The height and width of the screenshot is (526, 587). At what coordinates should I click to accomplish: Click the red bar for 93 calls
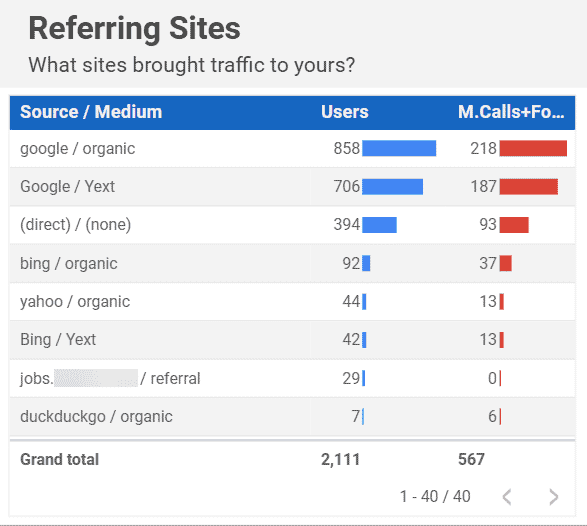[x=514, y=225]
